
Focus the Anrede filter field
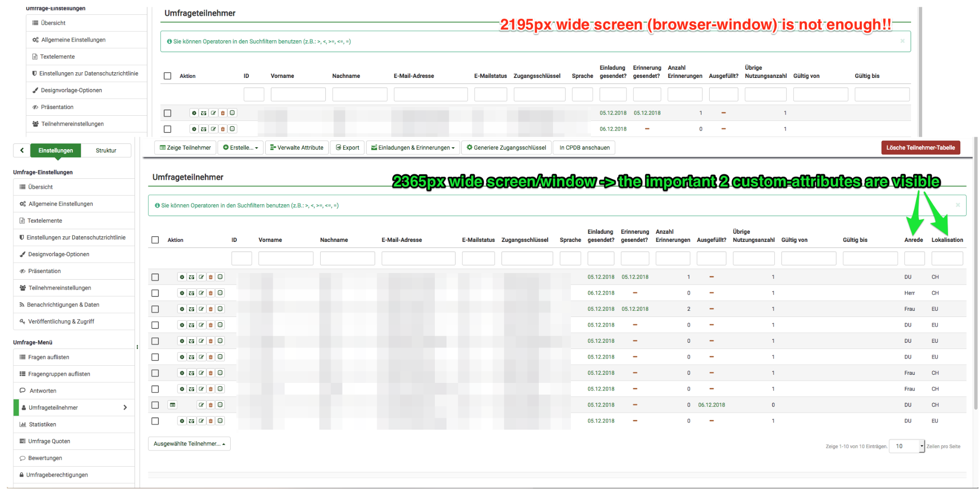[x=914, y=259]
